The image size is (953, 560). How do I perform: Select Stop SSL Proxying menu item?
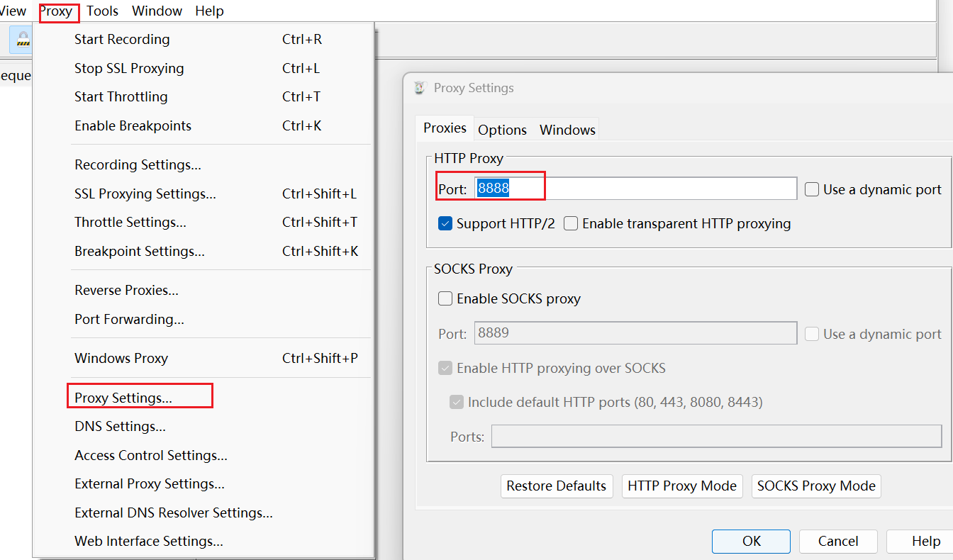129,69
